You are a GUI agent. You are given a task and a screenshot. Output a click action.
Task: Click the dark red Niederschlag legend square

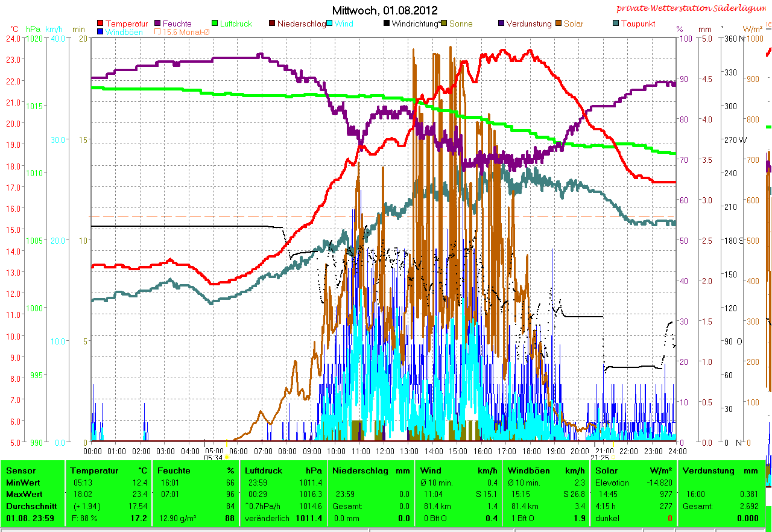click(x=272, y=24)
